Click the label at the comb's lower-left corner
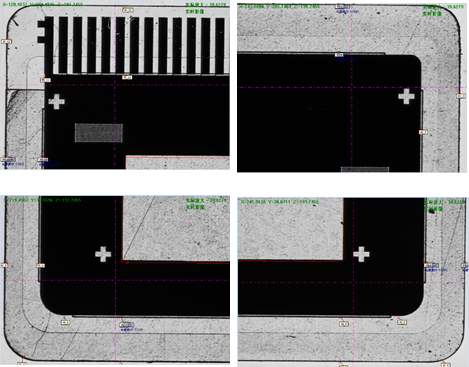The height and width of the screenshot is (367, 469). [x=45, y=80]
